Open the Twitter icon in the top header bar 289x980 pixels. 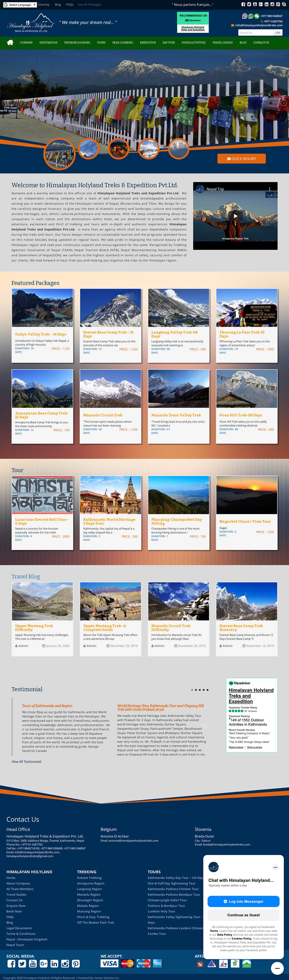coord(249,5)
